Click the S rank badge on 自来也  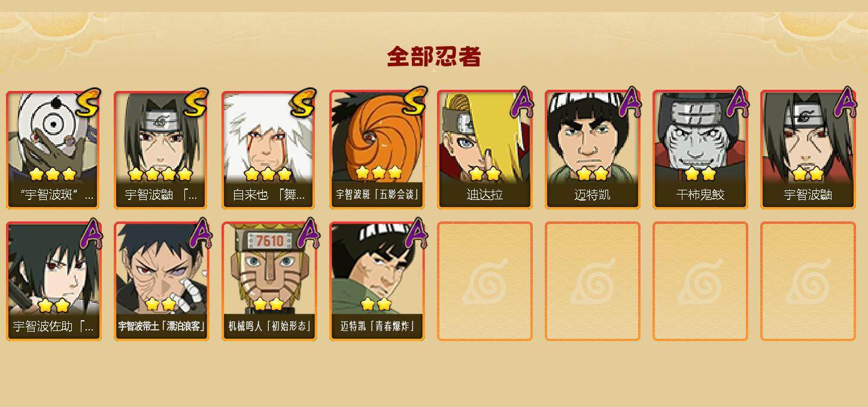pos(302,103)
